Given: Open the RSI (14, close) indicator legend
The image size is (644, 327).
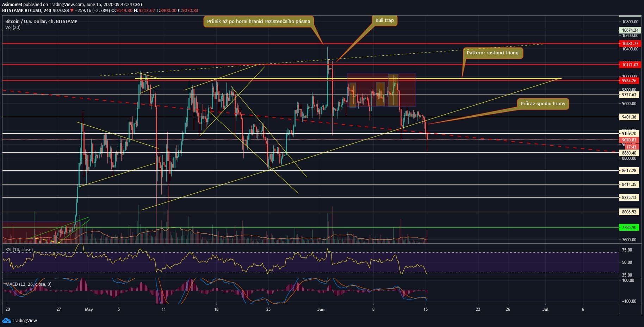Looking at the screenshot, I should coord(19,250).
